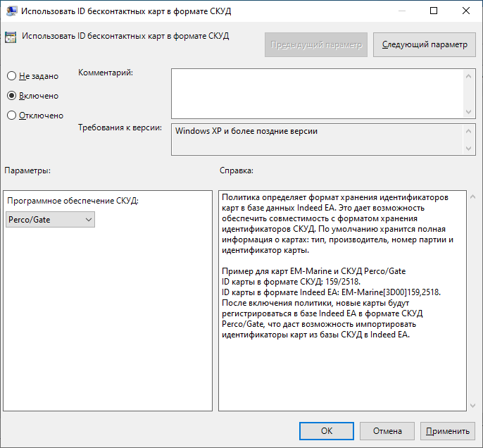Image resolution: width=483 pixels, height=448 pixels.
Task: Set the policy to "Отключено"
Action: pyautogui.click(x=12, y=116)
